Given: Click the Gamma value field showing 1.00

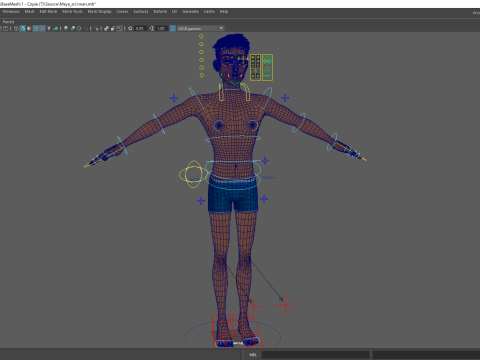Looking at the screenshot, I should pos(161,28).
